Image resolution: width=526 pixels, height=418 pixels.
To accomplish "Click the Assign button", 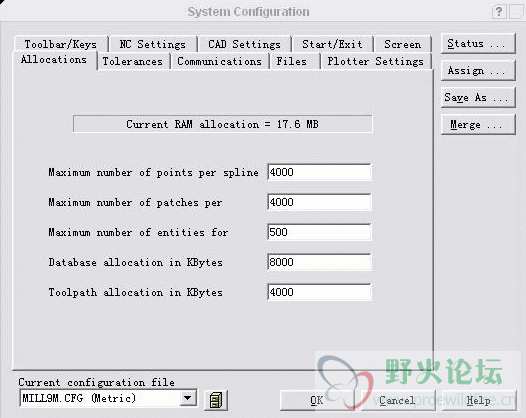I will tap(478, 70).
